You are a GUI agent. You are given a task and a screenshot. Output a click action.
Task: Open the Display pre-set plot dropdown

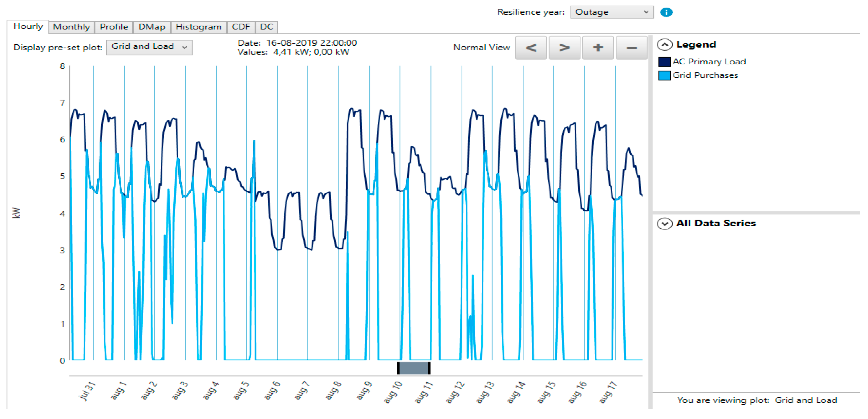click(x=149, y=47)
